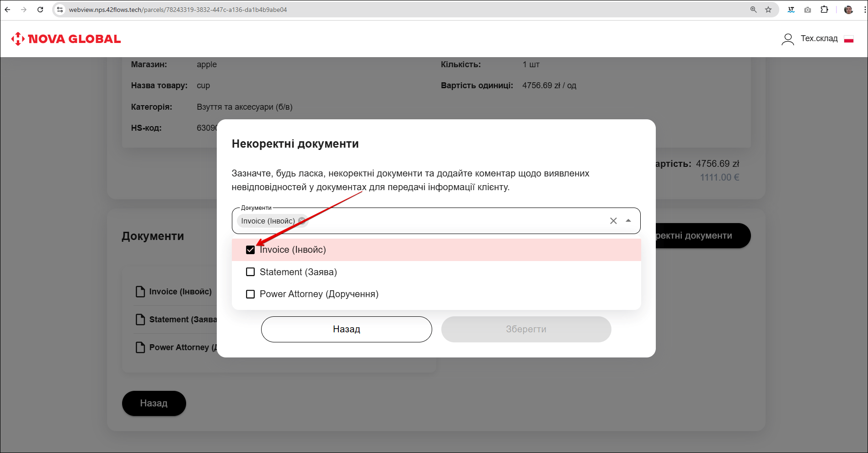Reload the page in the browser
This screenshot has height=453, width=868.
pyautogui.click(x=40, y=10)
